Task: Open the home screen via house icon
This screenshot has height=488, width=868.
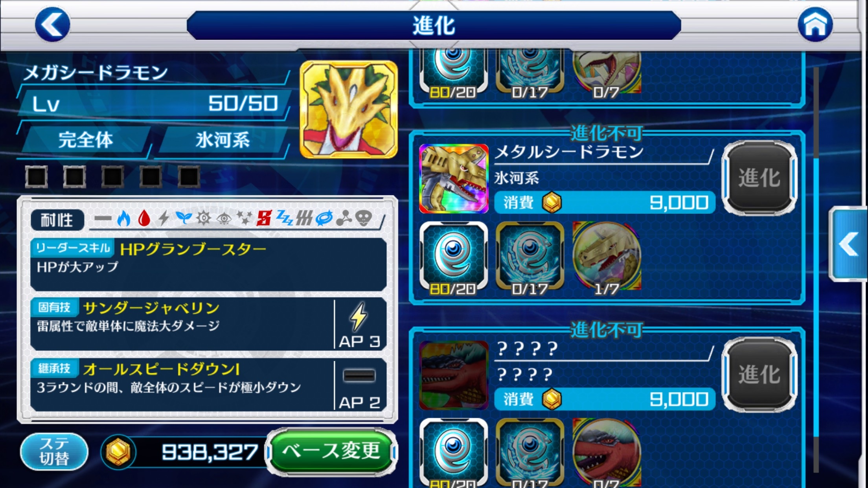Action: pyautogui.click(x=815, y=24)
